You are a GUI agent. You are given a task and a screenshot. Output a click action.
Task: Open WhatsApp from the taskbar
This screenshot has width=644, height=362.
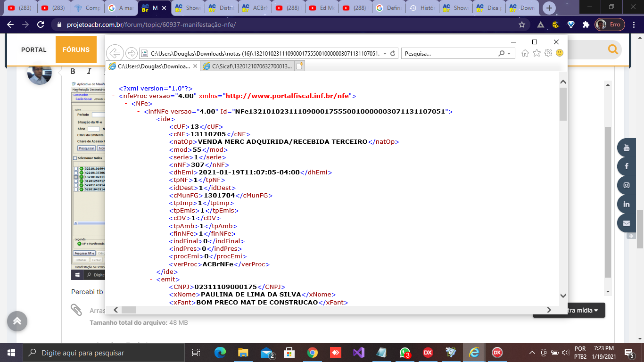click(x=405, y=353)
